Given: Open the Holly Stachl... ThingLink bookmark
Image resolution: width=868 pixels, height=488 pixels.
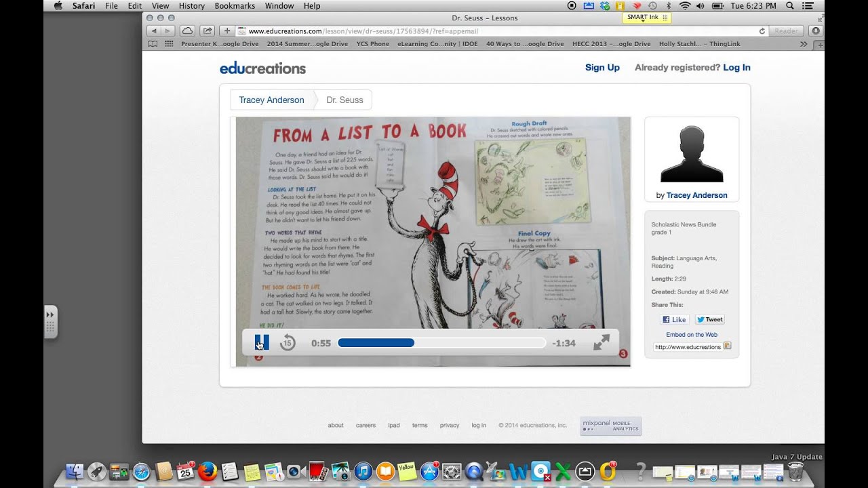Looking at the screenshot, I should click(699, 44).
